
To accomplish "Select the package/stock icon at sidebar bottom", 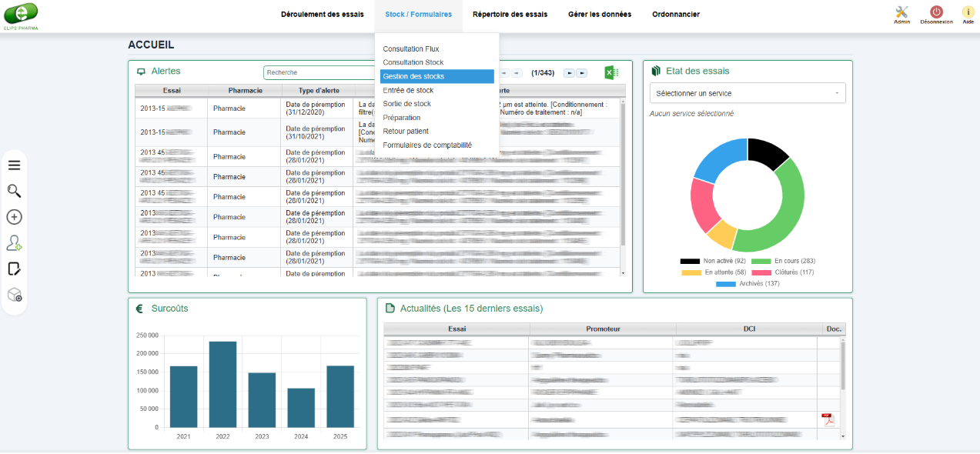I will click(x=14, y=295).
